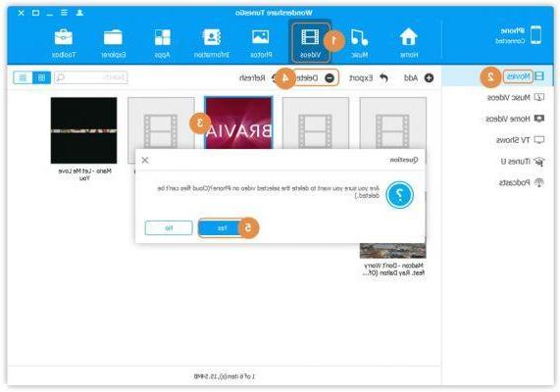Open the Toolbox section
The image size is (560, 392).
64,43
